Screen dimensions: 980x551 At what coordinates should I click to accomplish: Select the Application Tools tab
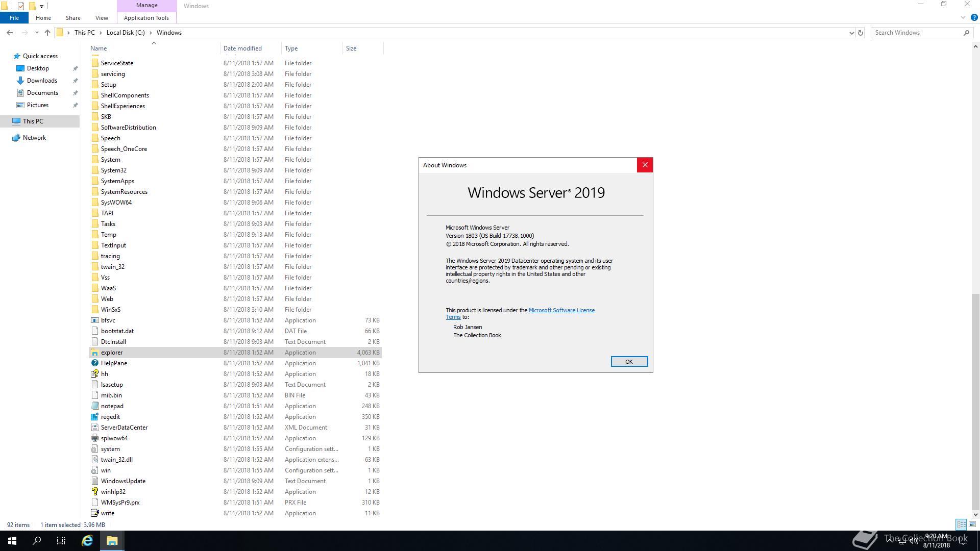[146, 18]
